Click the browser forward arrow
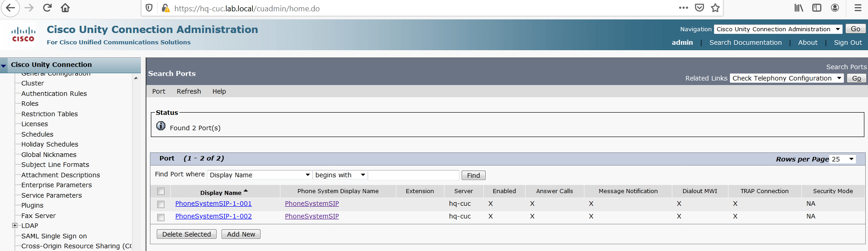 tap(29, 8)
